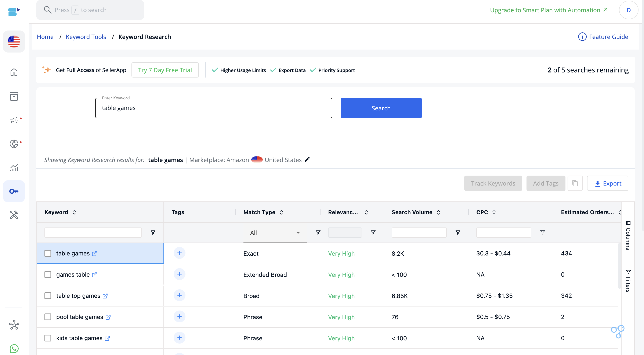Check the table games row checkbox
Screen dimensions: 644x355
(x=48, y=253)
